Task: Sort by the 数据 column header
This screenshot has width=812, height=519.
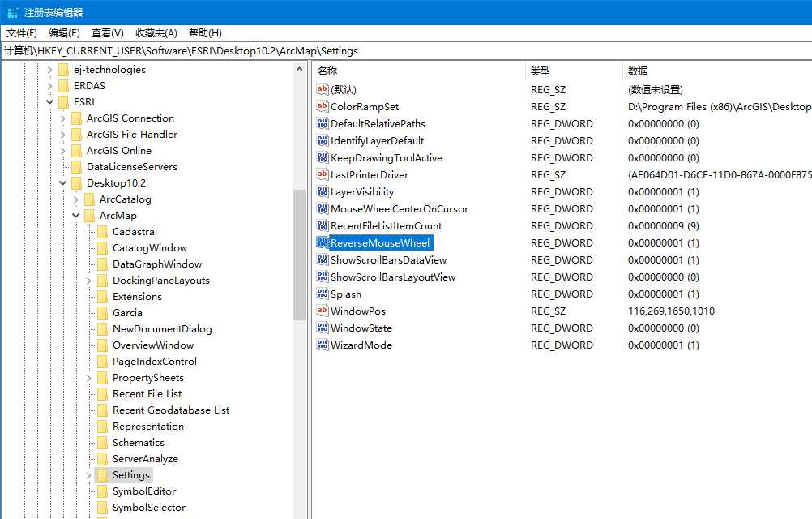Action: 717,71
